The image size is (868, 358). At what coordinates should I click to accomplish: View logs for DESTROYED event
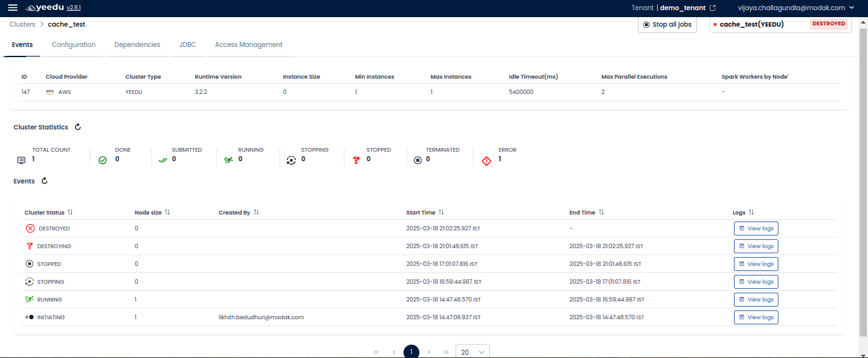(756, 229)
